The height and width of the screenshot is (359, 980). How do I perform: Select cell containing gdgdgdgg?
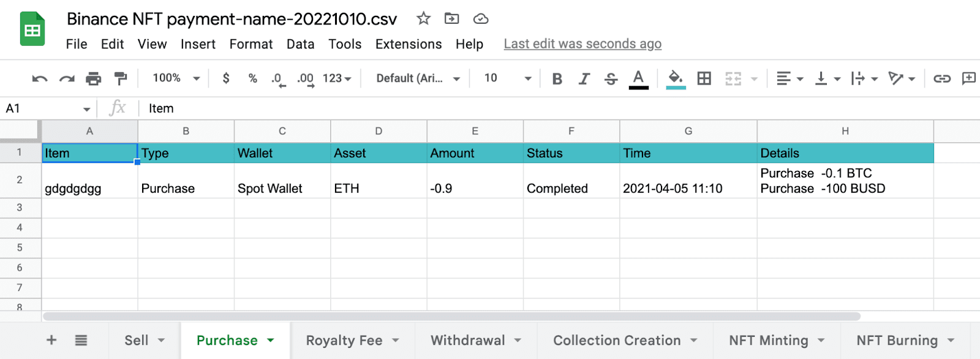point(89,180)
